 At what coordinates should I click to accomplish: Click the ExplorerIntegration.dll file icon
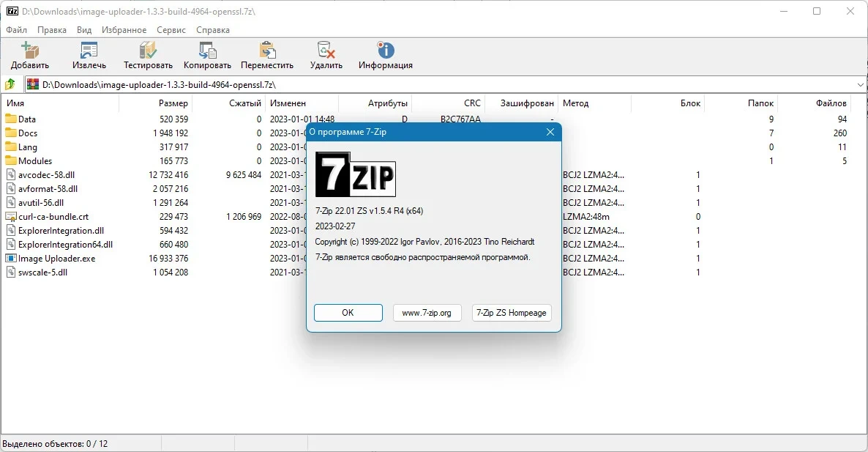10,231
